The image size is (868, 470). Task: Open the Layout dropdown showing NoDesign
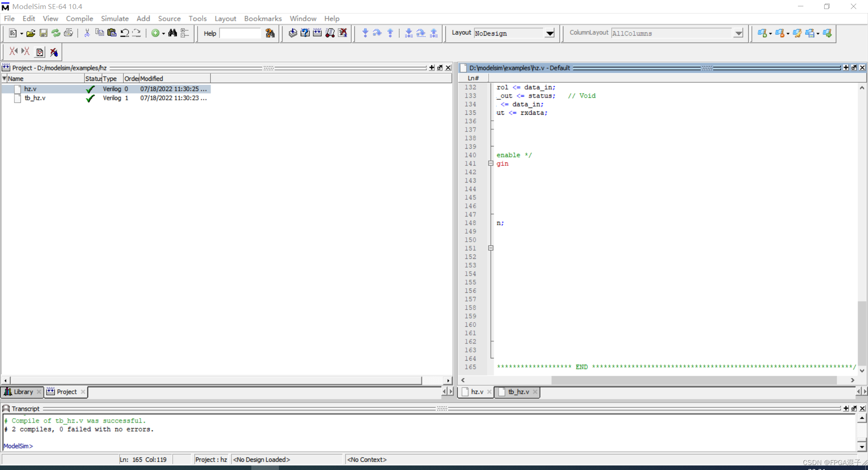point(549,33)
